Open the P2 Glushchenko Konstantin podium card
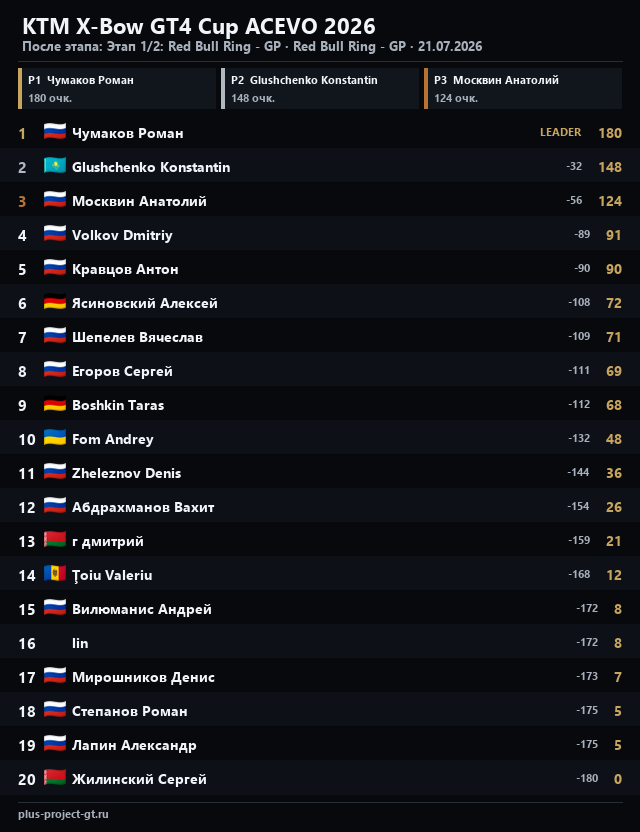Screen dimensions: 640x832 pos(320,89)
